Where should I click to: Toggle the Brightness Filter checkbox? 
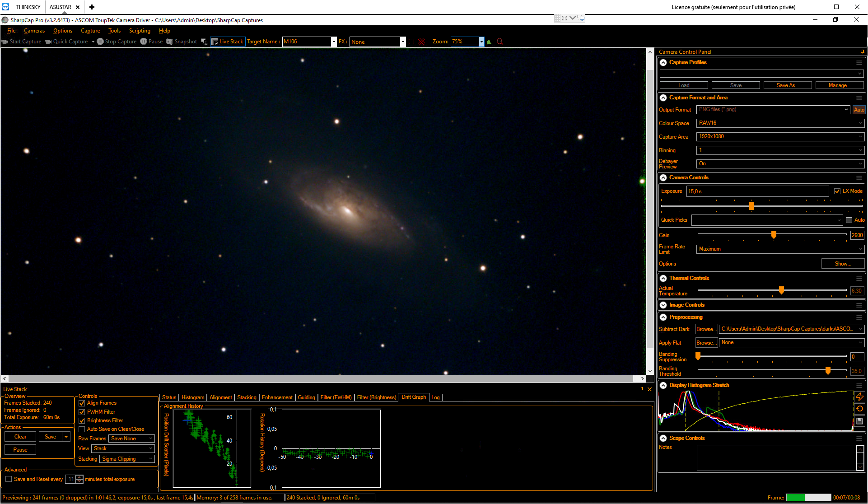coord(82,420)
